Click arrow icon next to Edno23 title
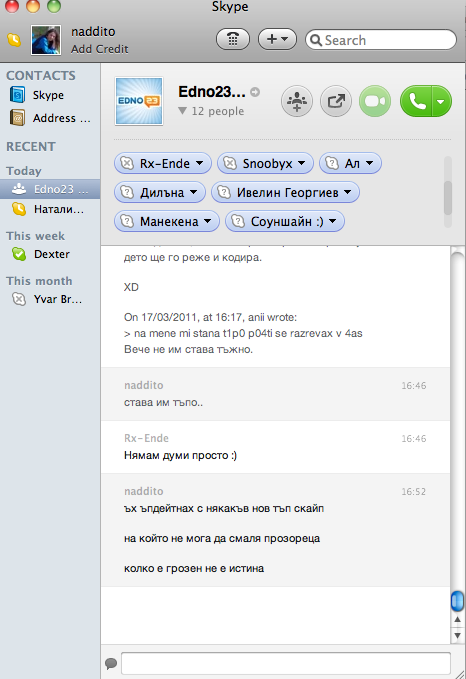Screen dimensions: 466x679 click(255, 92)
